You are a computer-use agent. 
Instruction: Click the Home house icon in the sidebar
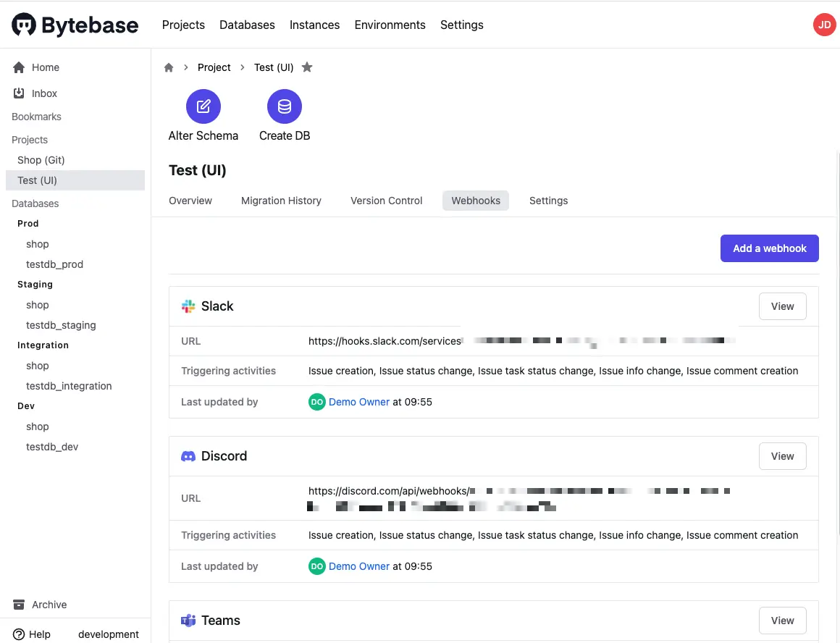click(x=19, y=67)
